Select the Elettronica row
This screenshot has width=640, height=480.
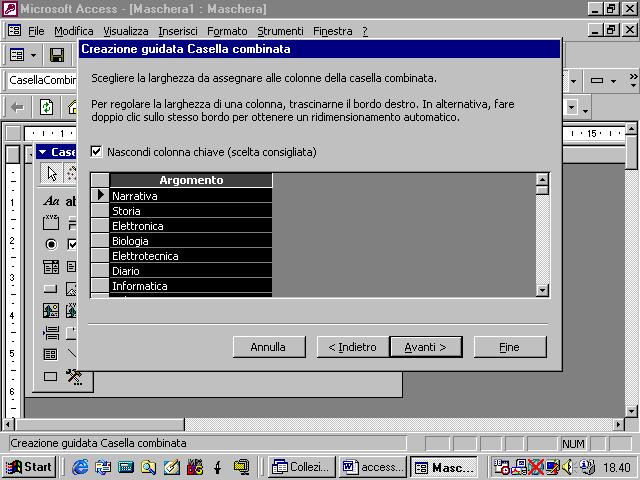pyautogui.click(x=191, y=226)
